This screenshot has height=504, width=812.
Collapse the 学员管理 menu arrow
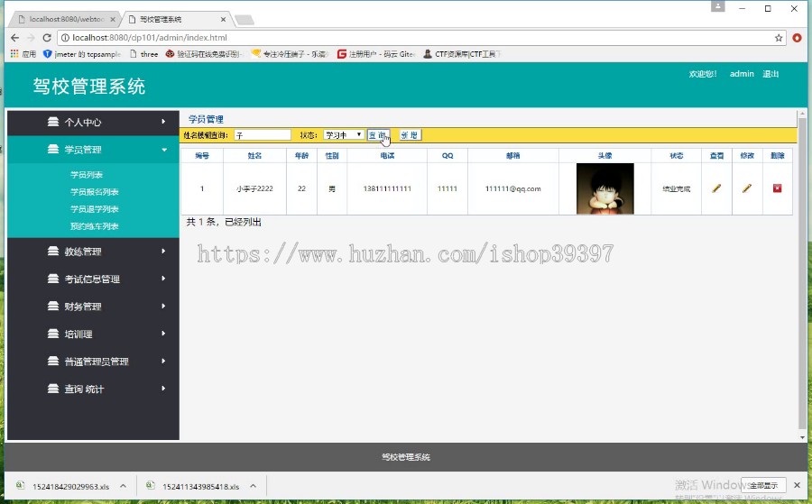click(x=164, y=150)
